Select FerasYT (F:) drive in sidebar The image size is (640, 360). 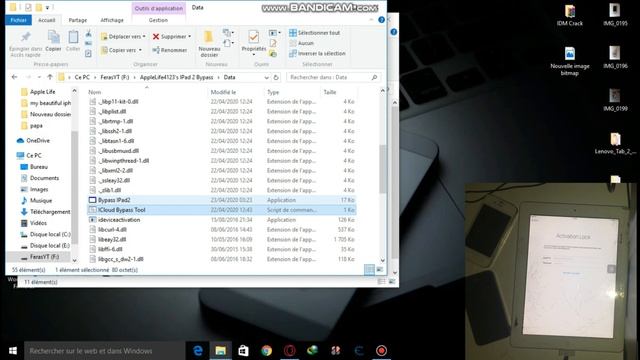tap(40, 257)
